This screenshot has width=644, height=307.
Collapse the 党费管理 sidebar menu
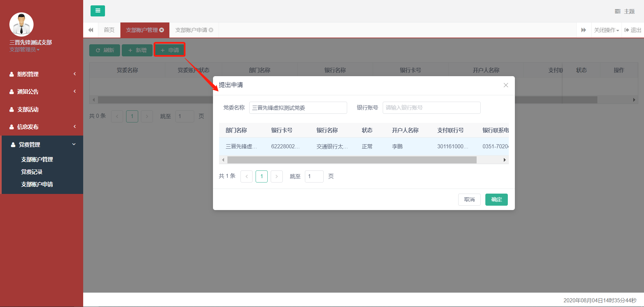42,145
